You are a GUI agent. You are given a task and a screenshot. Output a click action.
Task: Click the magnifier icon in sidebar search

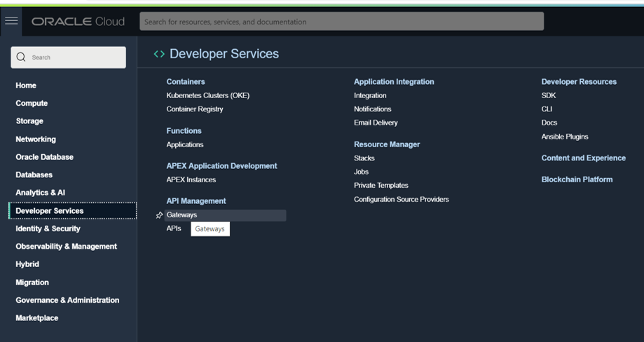tap(21, 57)
